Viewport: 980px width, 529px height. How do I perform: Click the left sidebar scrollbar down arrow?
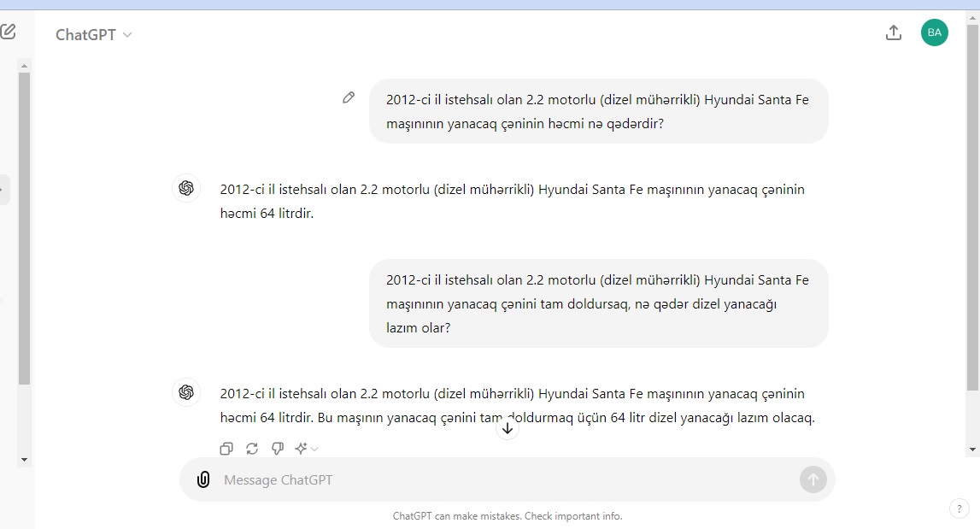[x=25, y=460]
